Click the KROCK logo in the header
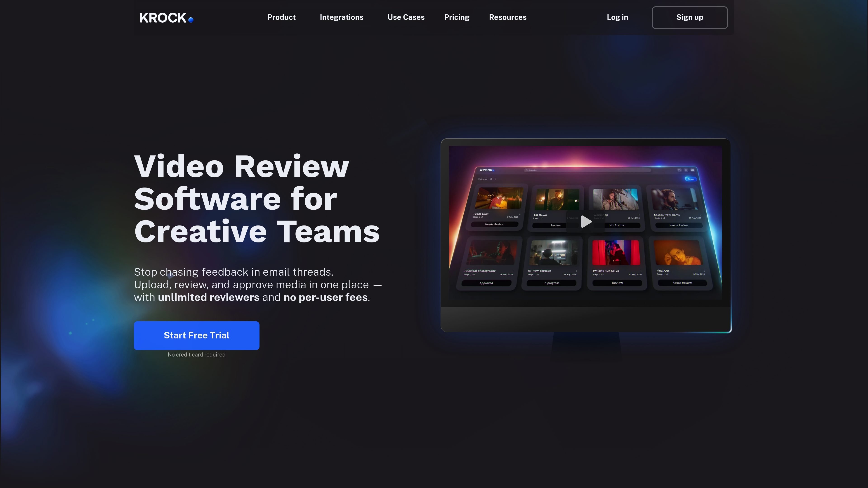This screenshot has width=868, height=488. point(166,18)
